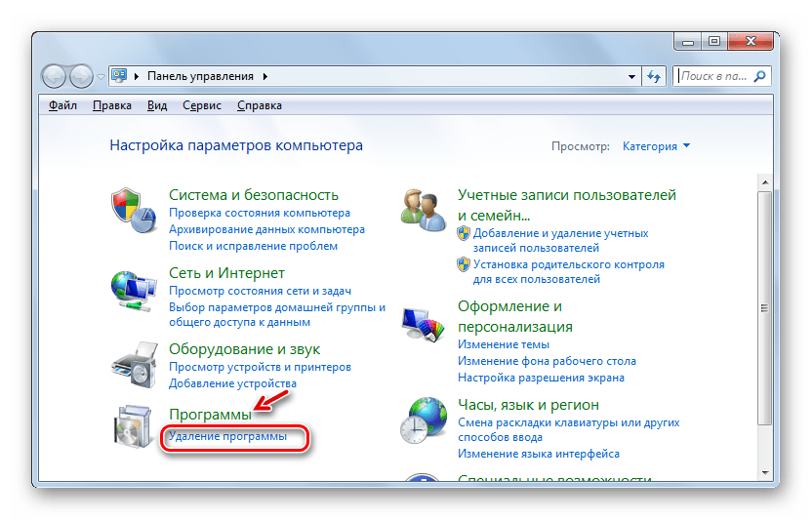Open Оформление и персонализация heading
The width and height of the screenshot is (812, 520).
click(515, 316)
